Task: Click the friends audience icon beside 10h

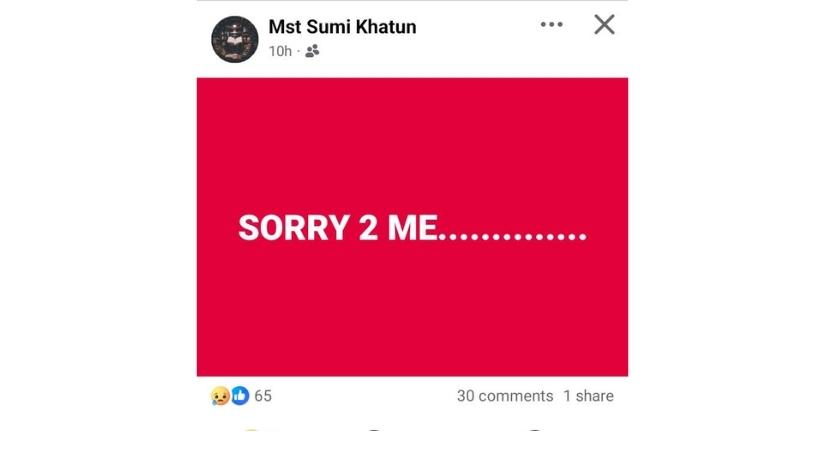Action: pyautogui.click(x=312, y=51)
